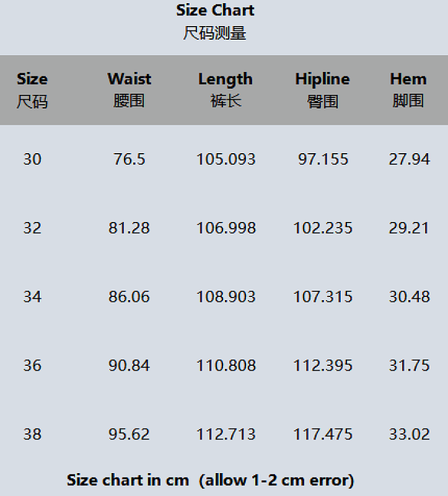The height and width of the screenshot is (496, 448).
Task: Click the Size Chart title
Action: pyautogui.click(x=215, y=11)
